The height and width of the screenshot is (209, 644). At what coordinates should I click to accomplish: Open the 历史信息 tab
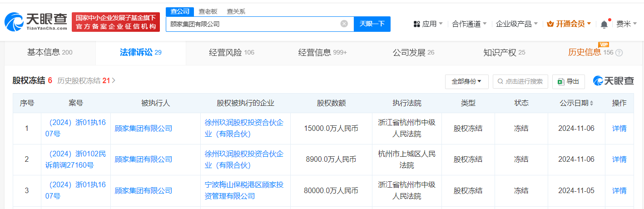point(595,52)
